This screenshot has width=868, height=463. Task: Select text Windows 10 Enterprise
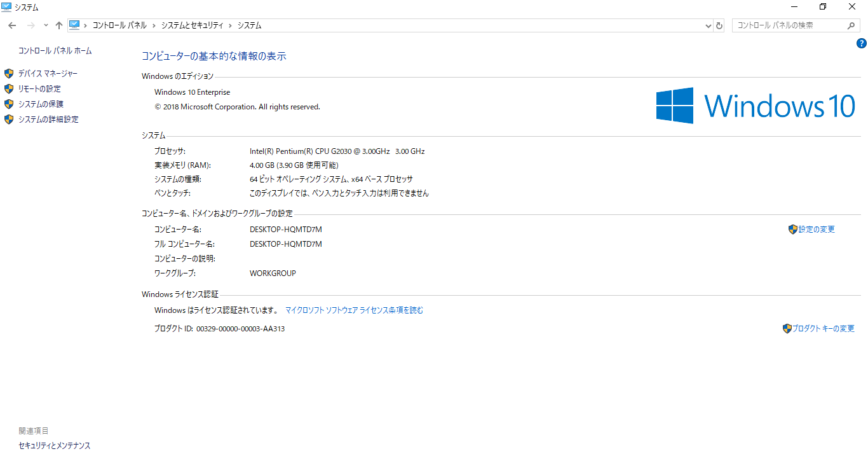pyautogui.click(x=192, y=92)
